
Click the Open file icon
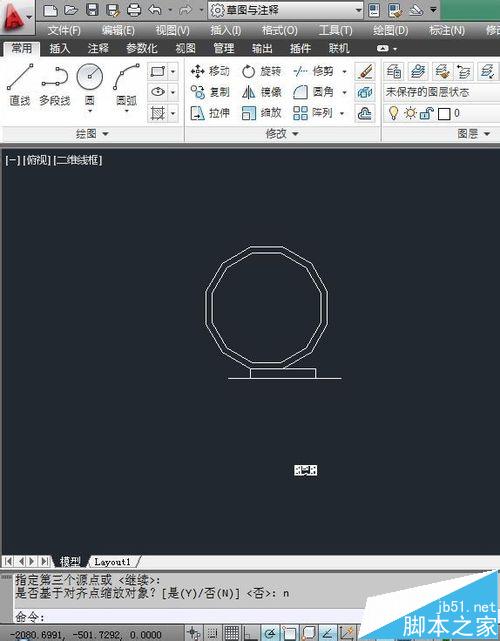point(71,10)
